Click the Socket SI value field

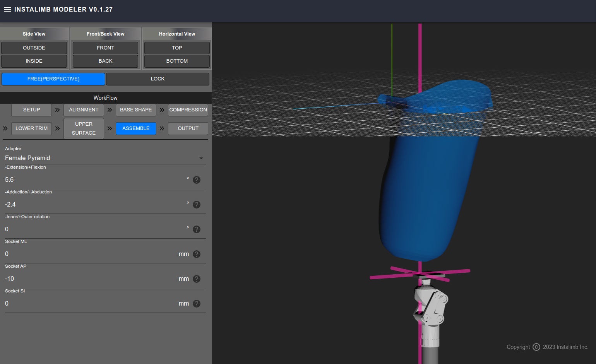click(x=91, y=304)
